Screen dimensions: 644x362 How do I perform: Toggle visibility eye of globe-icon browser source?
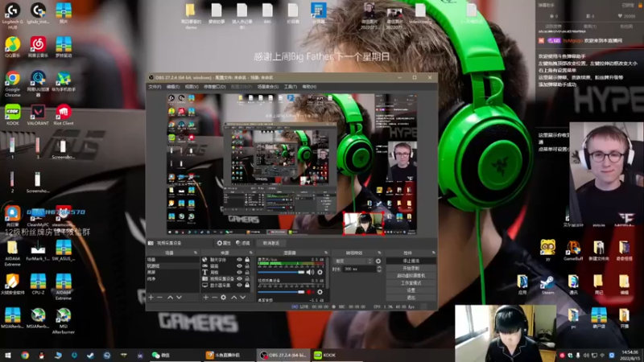point(239,260)
